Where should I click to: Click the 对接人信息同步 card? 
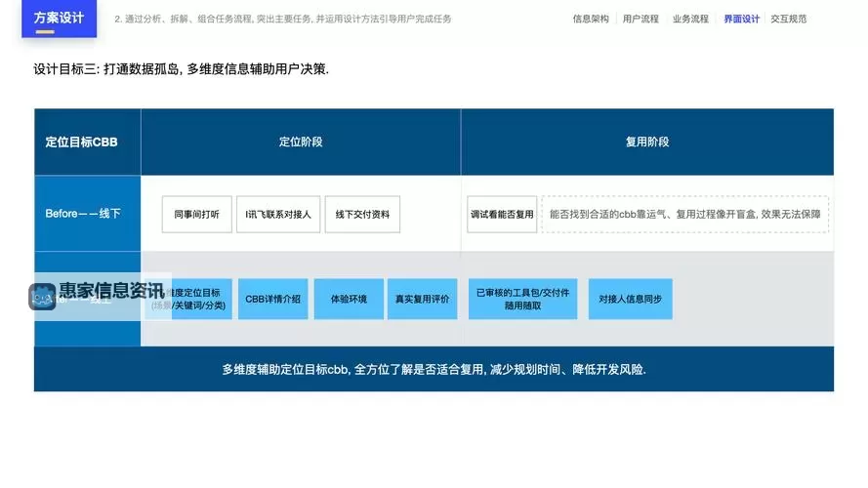click(630, 299)
